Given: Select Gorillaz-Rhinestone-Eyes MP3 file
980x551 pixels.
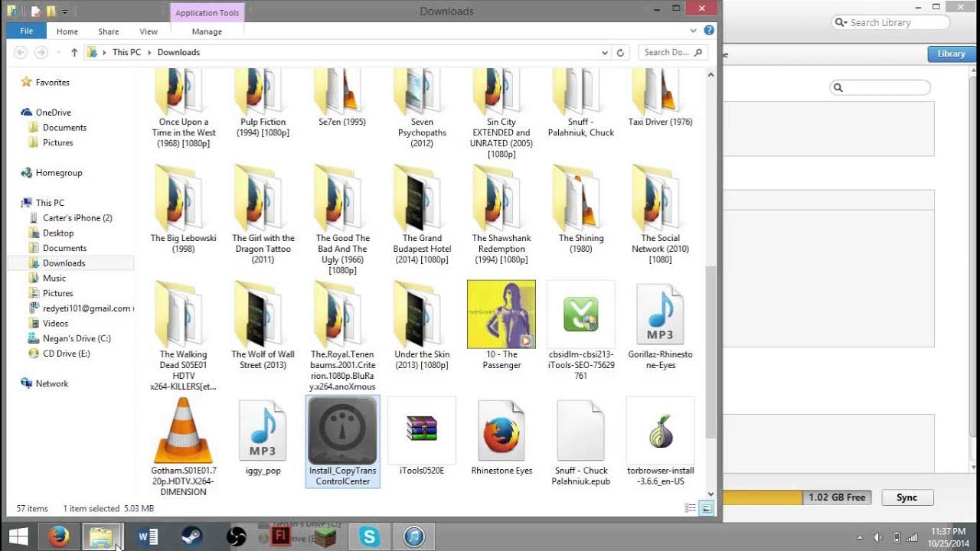Looking at the screenshot, I should (661, 325).
